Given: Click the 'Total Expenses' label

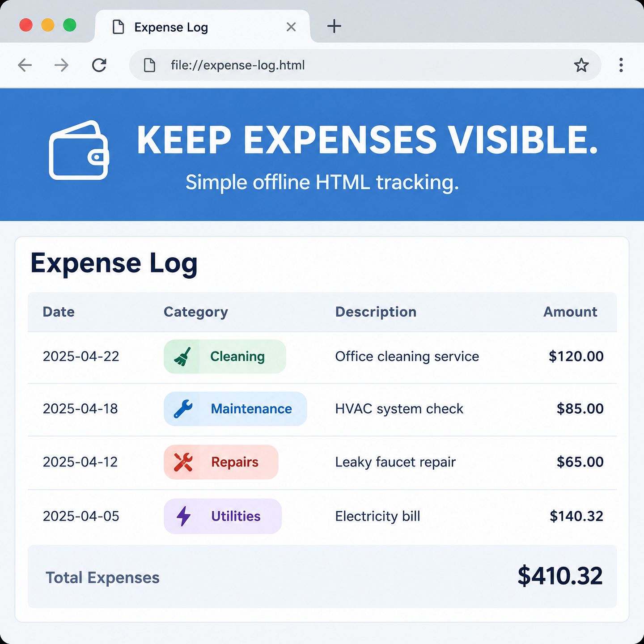Looking at the screenshot, I should 102,577.
